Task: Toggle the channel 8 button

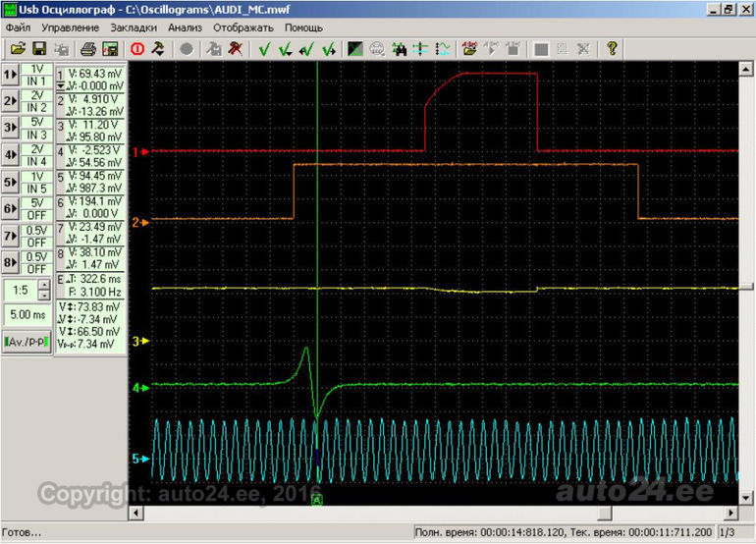Action: tap(10, 263)
